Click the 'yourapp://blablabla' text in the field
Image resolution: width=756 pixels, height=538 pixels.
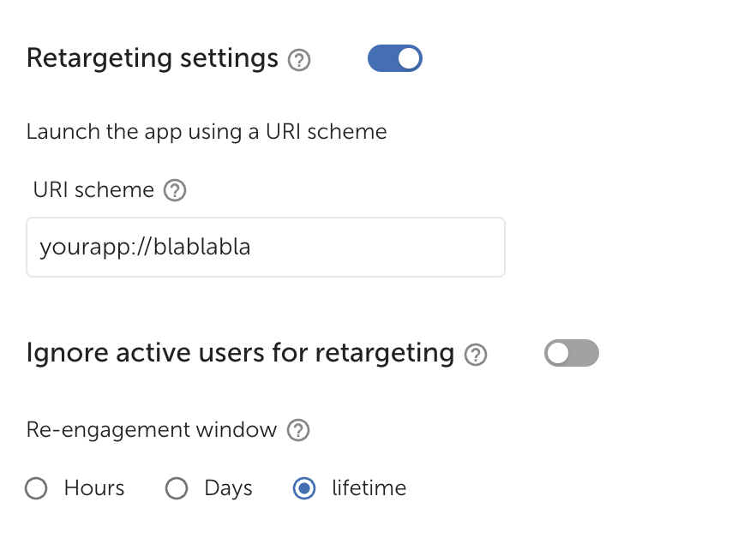[145, 248]
